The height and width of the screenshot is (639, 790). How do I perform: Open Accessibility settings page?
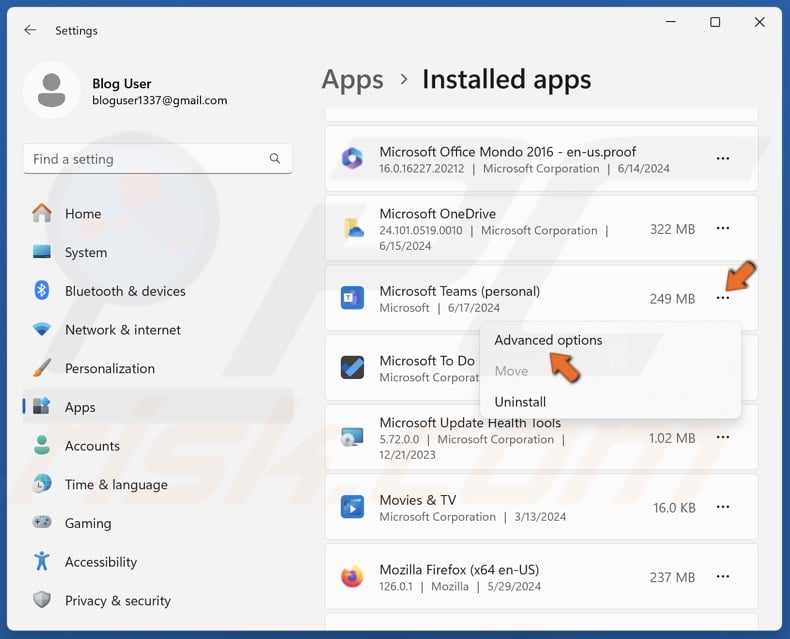[x=158, y=561]
